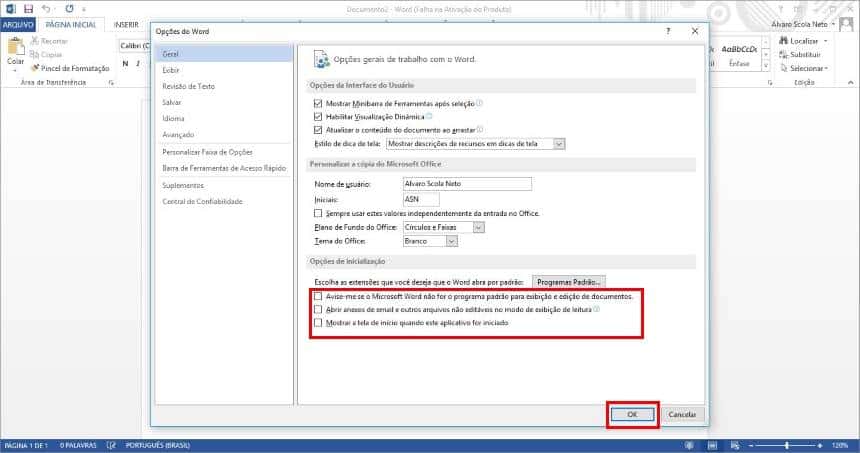Viewport: 860px width, 453px height.
Task: Click the zoom out minus button
Action: click(x=752, y=445)
